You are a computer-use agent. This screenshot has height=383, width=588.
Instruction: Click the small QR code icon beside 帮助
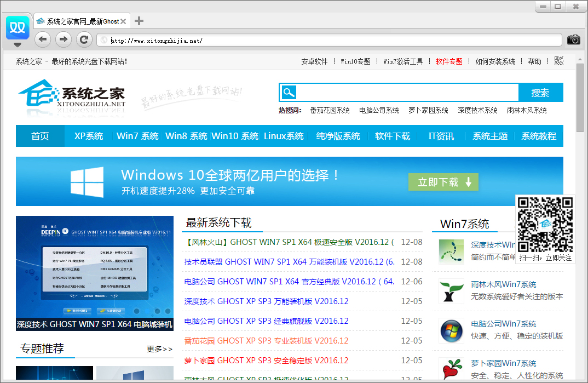click(x=558, y=61)
